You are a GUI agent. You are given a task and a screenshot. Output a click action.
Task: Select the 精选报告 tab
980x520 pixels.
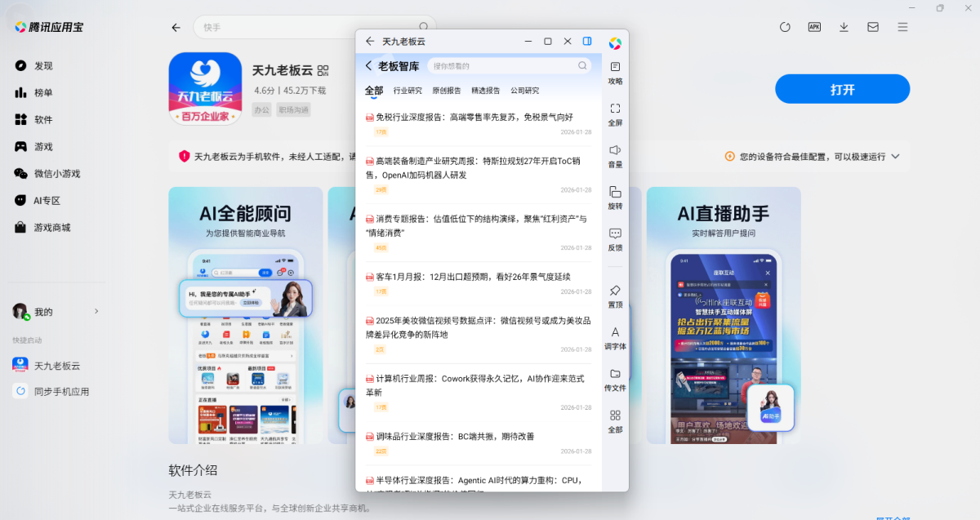[486, 91]
